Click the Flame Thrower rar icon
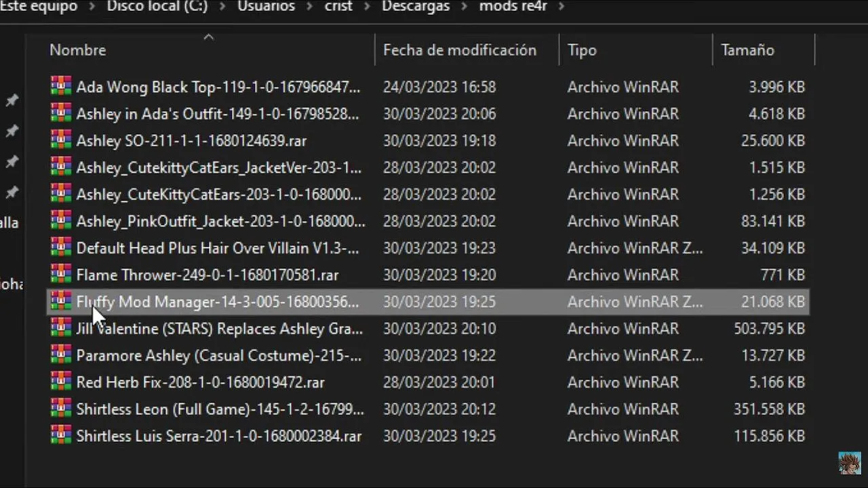The image size is (868, 488). 60,274
